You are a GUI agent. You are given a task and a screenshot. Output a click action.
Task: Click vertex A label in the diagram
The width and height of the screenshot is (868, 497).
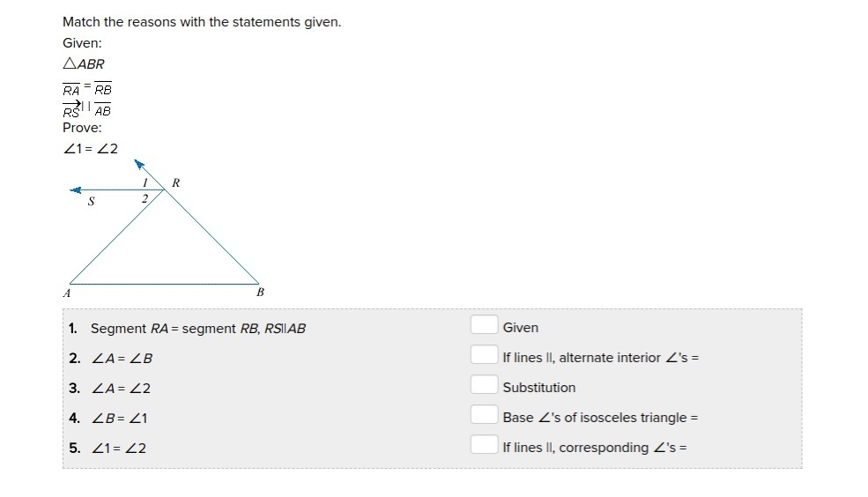pyautogui.click(x=67, y=293)
